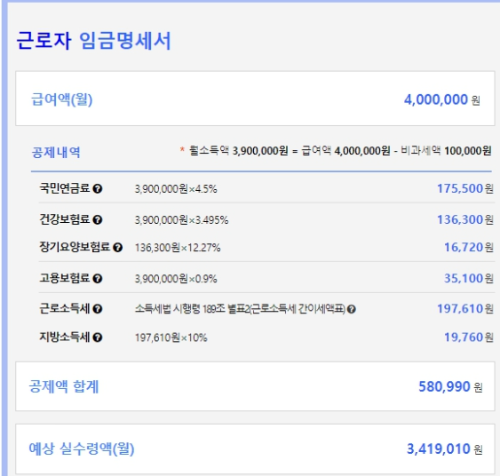The width and height of the screenshot is (500, 476).
Task: Select the 예상 실수령액(월) label
Action: pos(81,449)
